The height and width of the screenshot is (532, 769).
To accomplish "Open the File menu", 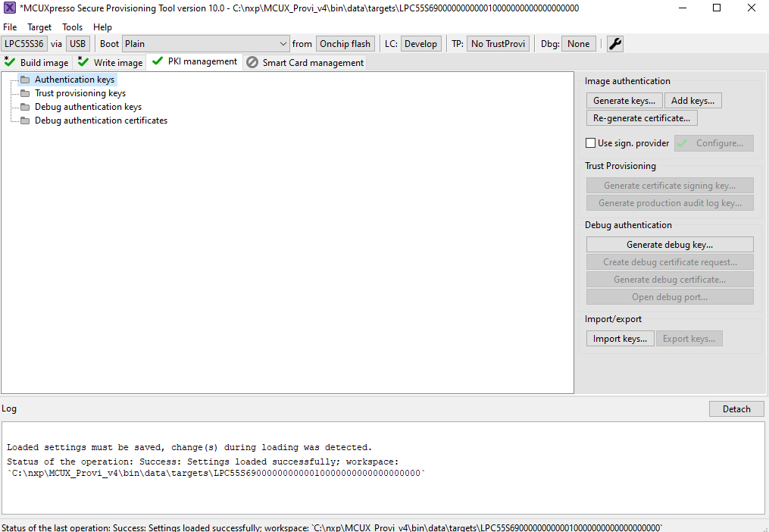I will 10,27.
